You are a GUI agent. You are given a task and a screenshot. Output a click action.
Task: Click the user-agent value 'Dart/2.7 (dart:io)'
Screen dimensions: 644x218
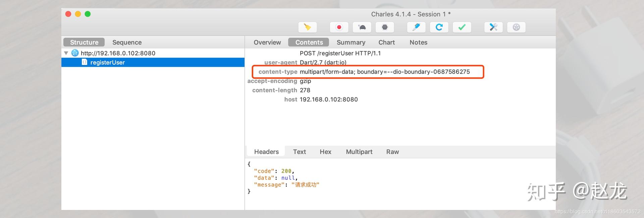323,62
